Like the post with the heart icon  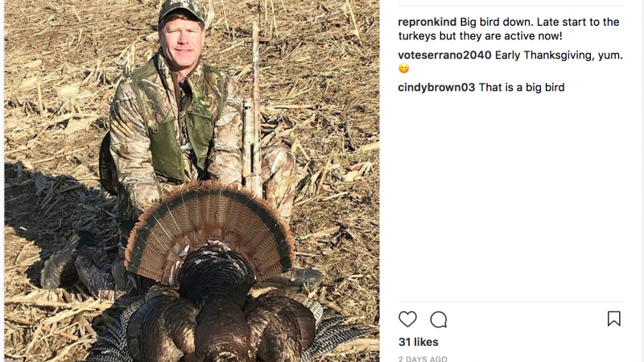point(407,319)
